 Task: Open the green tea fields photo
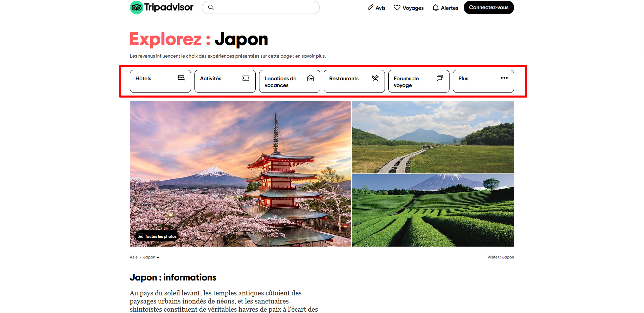[x=433, y=210]
